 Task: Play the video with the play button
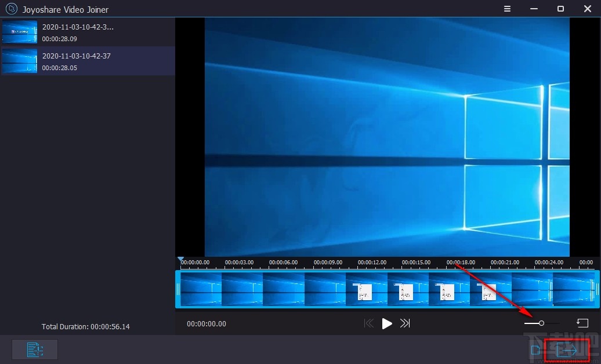coord(387,324)
